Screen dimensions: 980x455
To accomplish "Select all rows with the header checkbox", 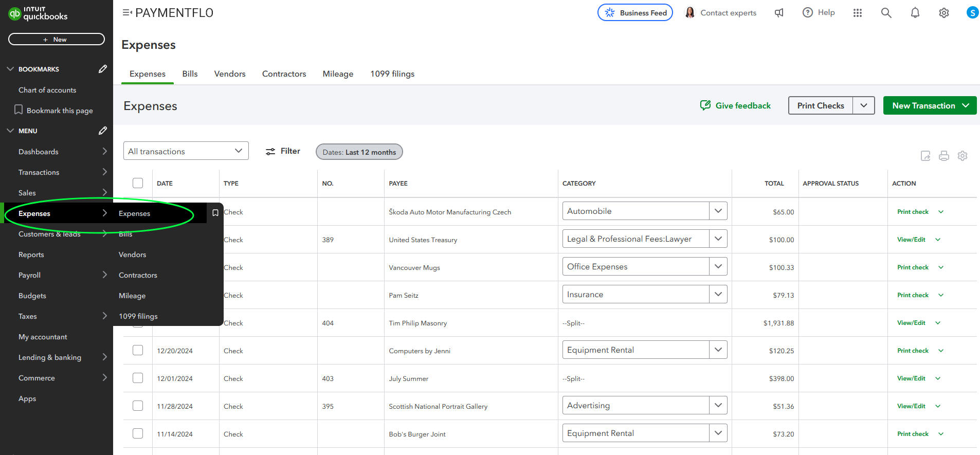I will click(x=138, y=183).
